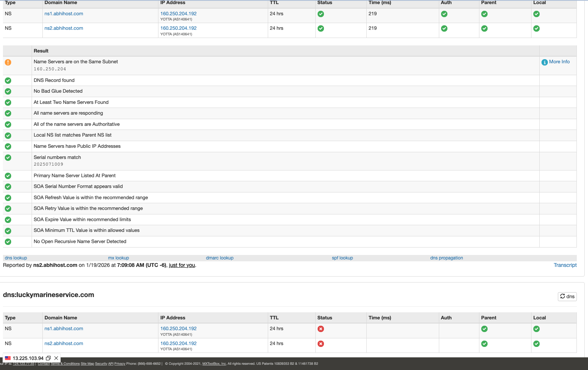
Task: View the Transcript link
Action: tap(565, 265)
